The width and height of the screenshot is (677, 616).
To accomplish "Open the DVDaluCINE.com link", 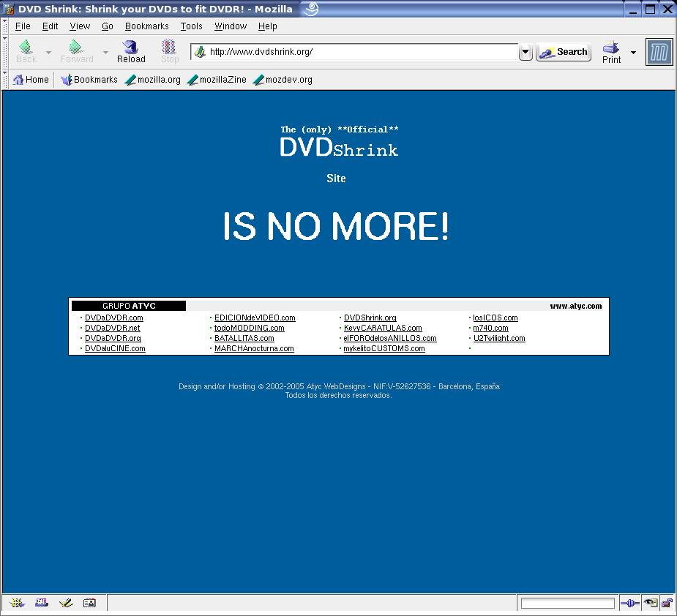I will pos(115,348).
